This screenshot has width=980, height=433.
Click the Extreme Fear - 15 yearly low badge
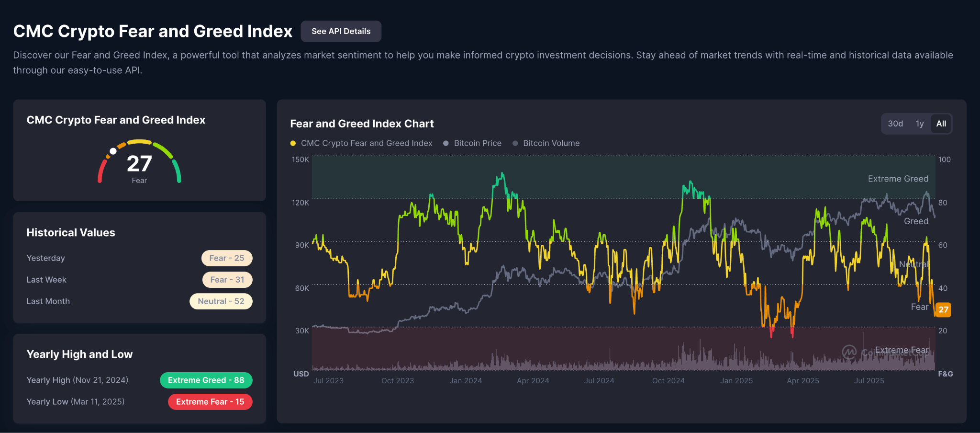[210, 402]
